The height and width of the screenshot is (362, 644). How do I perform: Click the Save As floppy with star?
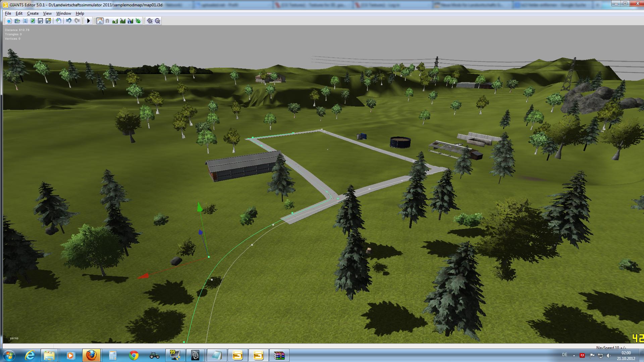(x=48, y=21)
